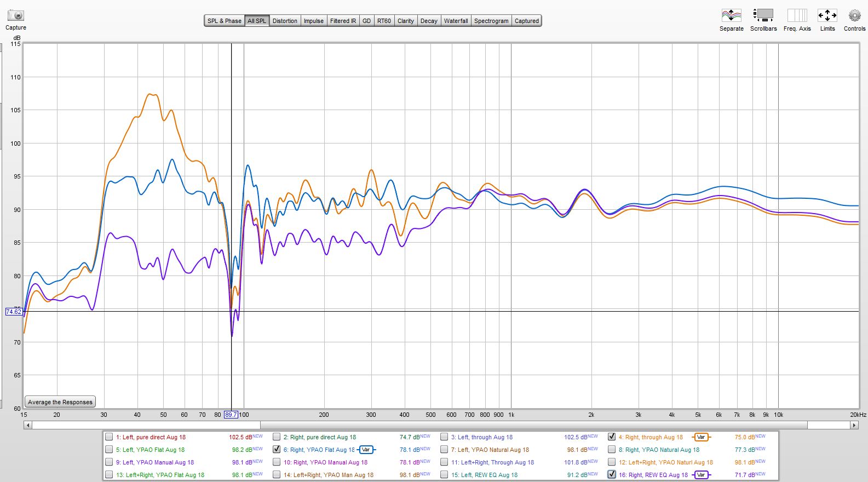Viewport: 868px width, 482px height.
Task: Click the horizontal scrollbar thumb
Action: tap(533, 425)
